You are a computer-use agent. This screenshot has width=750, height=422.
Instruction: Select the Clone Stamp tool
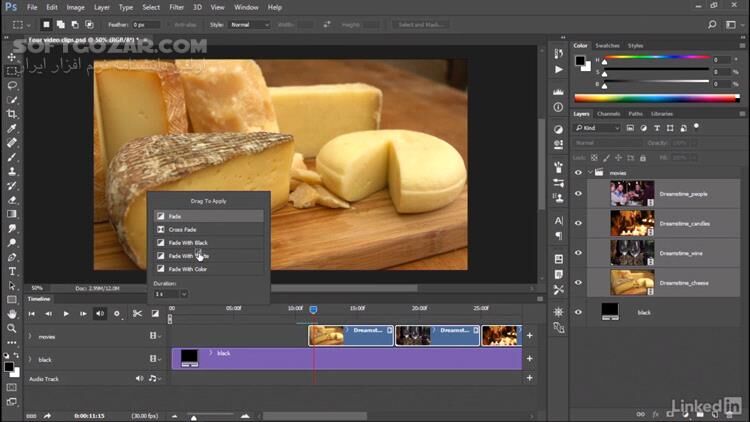coord(12,171)
